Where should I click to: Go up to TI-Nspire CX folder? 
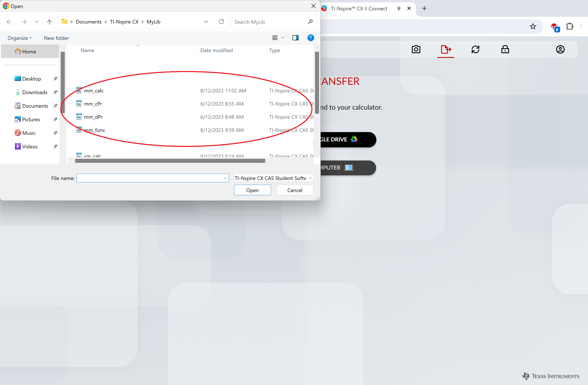coord(49,22)
